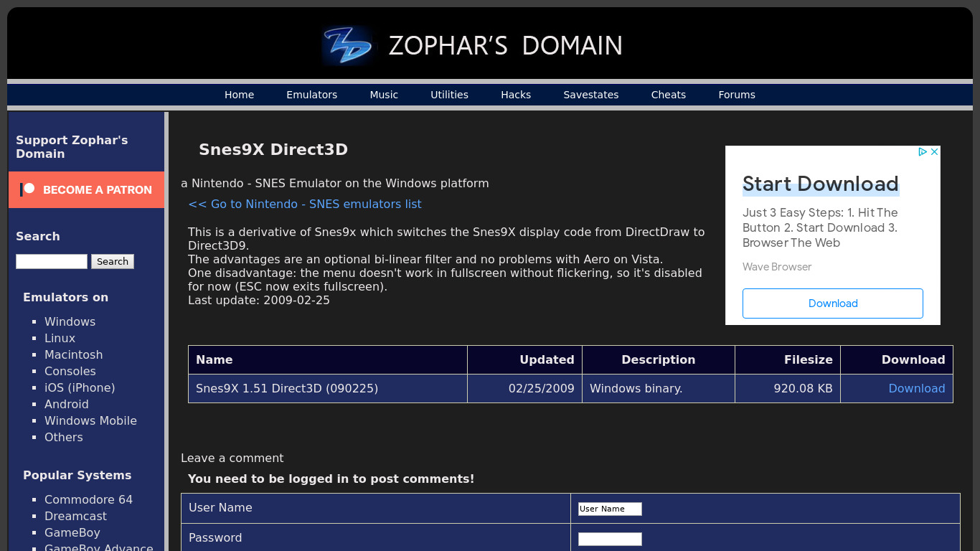
Task: Close the ad with the X icon
Action: point(934,151)
